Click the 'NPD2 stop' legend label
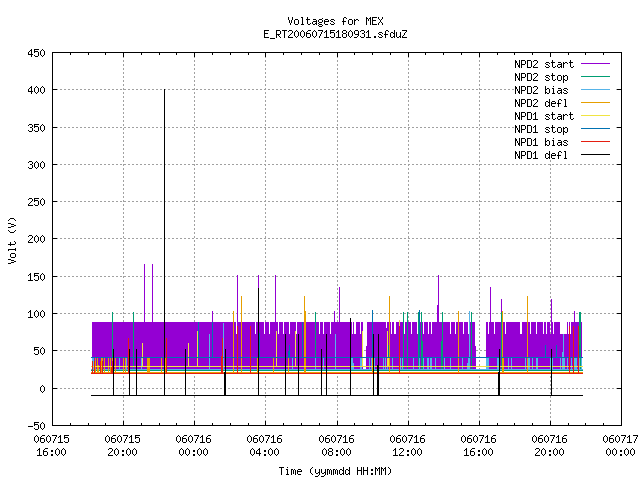The height and width of the screenshot is (480, 640). [x=541, y=77]
